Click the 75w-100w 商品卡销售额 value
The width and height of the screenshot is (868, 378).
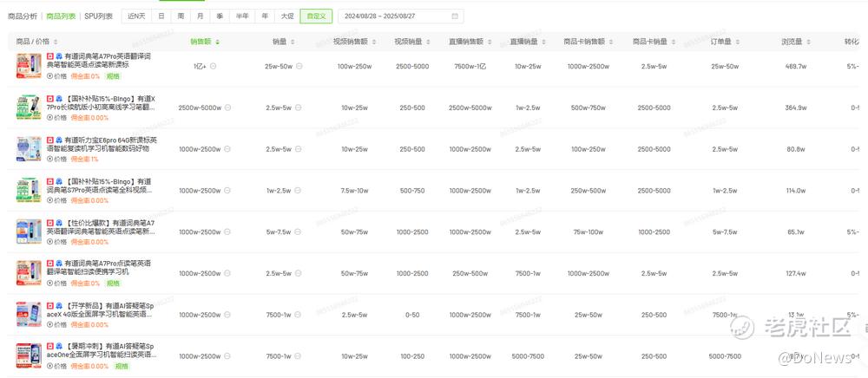pyautogui.click(x=589, y=232)
